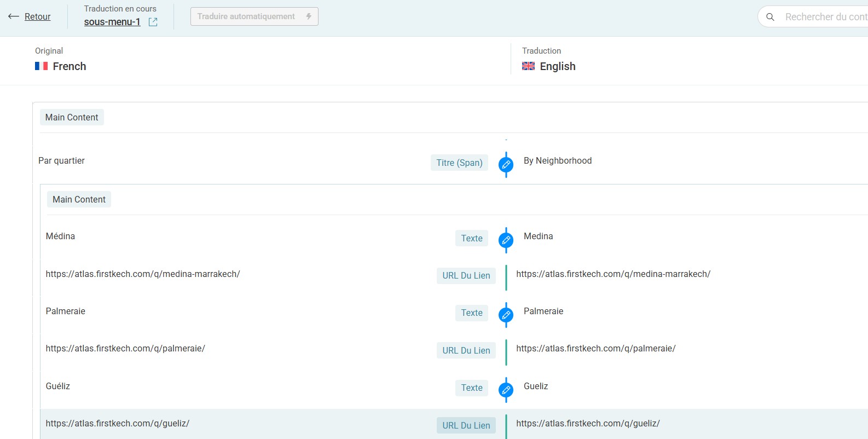Click pencil edit icon for By Neighborhood
The image size is (868, 439).
pyautogui.click(x=506, y=164)
